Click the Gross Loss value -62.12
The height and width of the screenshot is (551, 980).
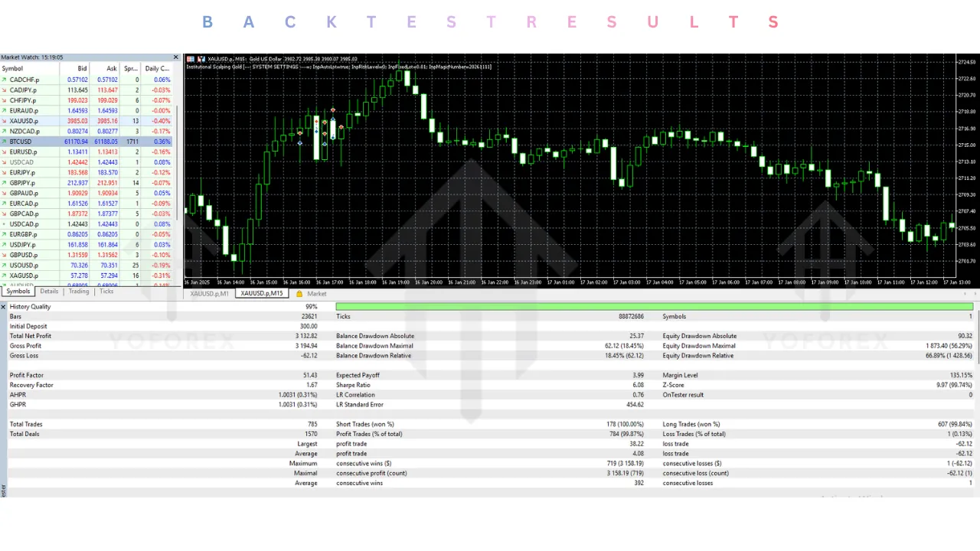pyautogui.click(x=309, y=356)
